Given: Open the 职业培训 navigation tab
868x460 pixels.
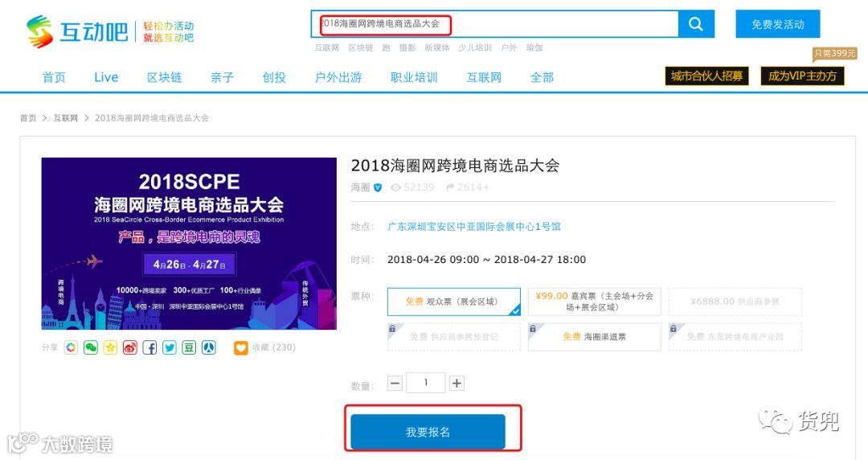Looking at the screenshot, I should pos(414,77).
